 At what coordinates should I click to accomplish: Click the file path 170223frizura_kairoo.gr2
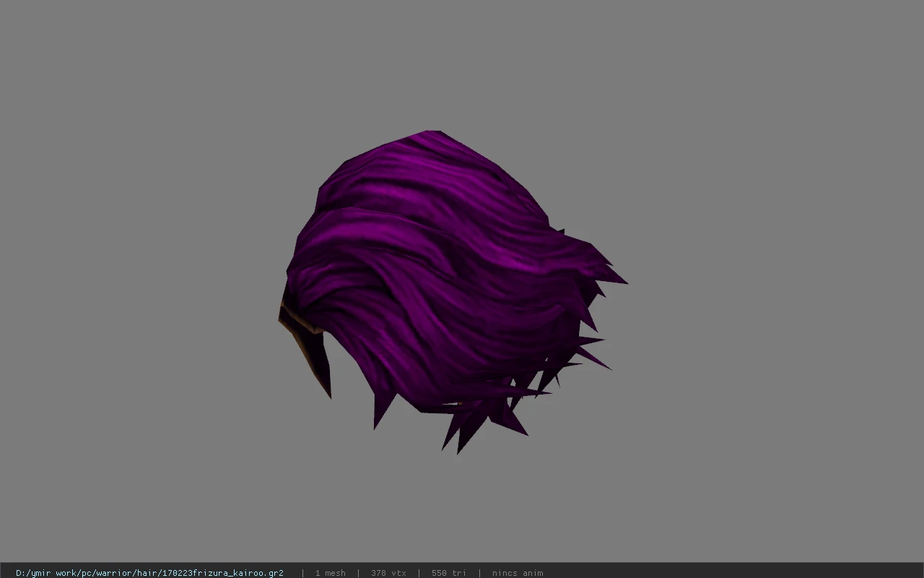coord(149,573)
